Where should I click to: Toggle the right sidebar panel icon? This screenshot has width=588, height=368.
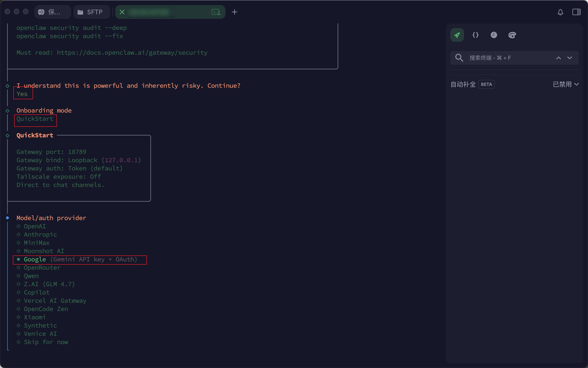click(576, 12)
